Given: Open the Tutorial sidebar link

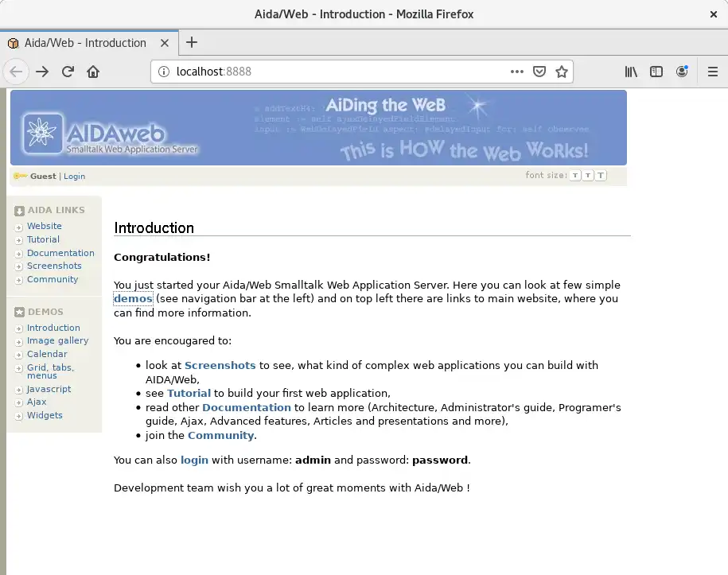Looking at the screenshot, I should pos(43,239).
